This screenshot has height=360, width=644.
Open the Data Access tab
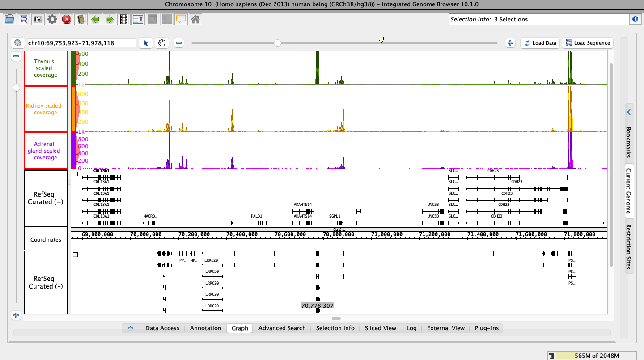pos(162,328)
